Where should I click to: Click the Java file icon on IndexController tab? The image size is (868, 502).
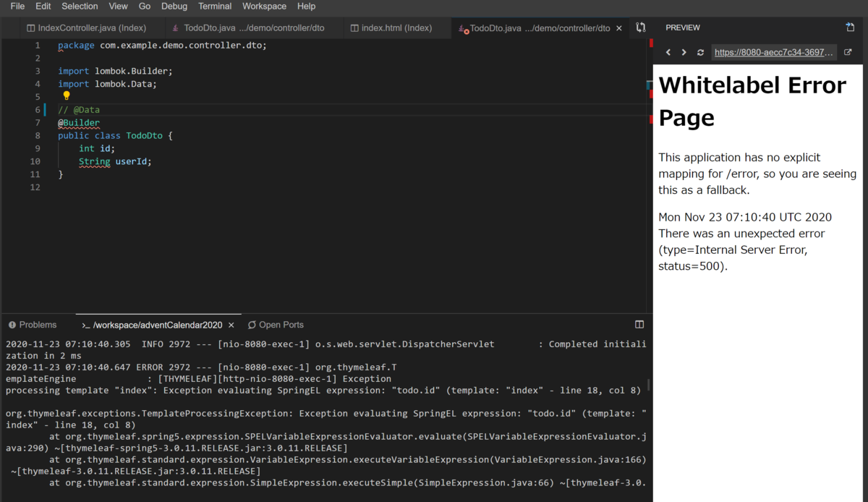pyautogui.click(x=30, y=28)
